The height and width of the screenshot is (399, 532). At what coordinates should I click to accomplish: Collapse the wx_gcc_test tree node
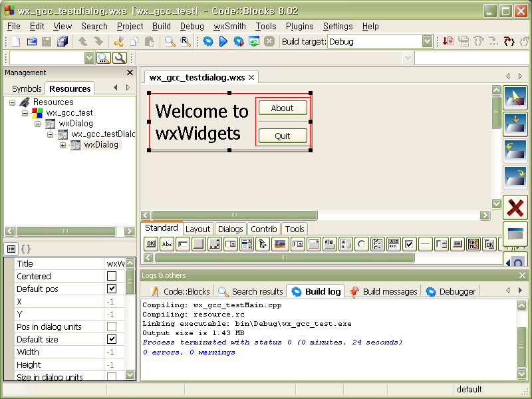[x=25, y=113]
